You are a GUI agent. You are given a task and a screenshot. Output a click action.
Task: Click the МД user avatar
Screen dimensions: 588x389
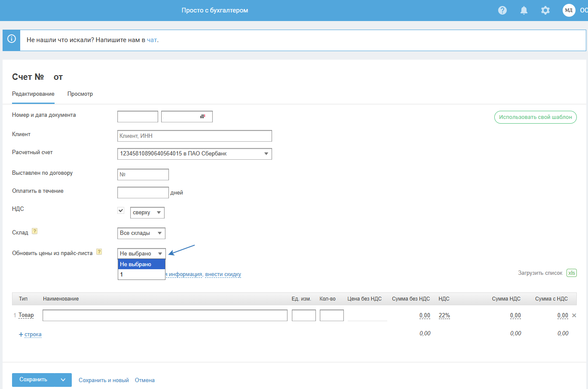tap(569, 10)
